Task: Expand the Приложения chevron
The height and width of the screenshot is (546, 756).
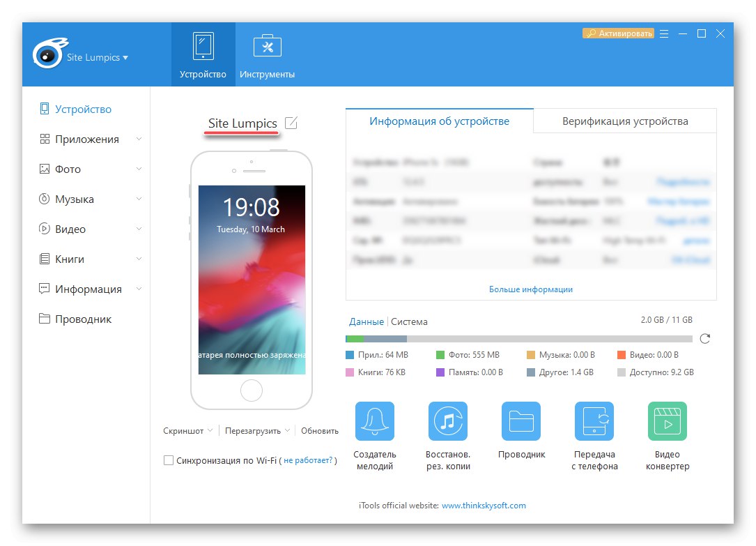Action: coord(139,139)
